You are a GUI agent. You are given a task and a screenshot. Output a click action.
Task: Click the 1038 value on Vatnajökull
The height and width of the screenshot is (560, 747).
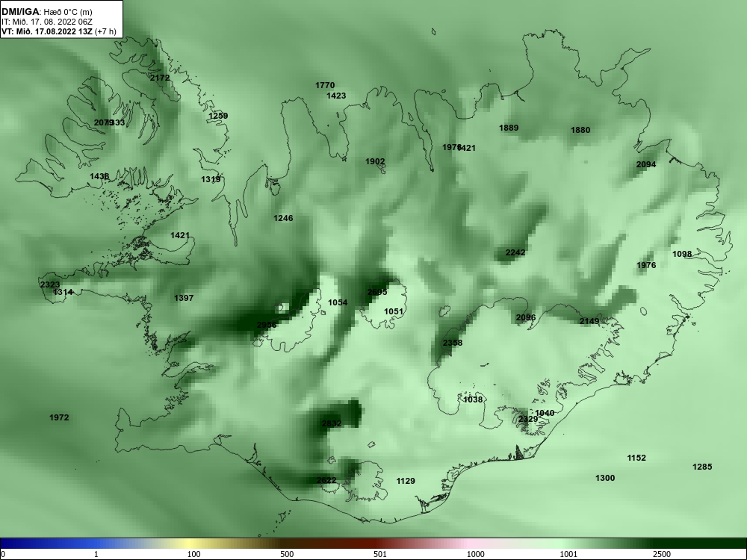(x=473, y=399)
